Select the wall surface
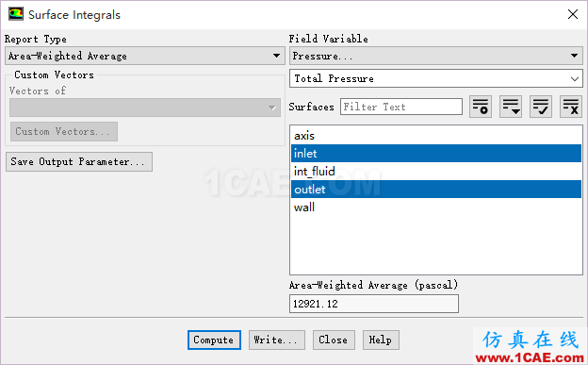 coord(436,207)
